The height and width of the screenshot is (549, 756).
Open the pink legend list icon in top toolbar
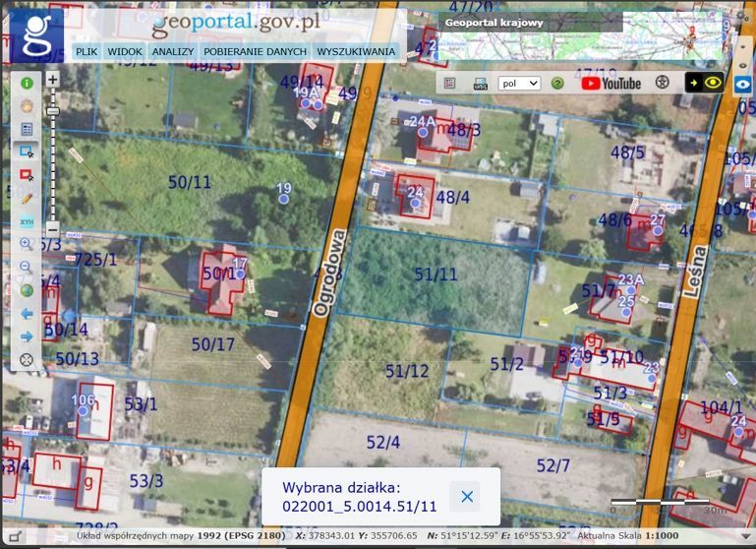click(x=449, y=84)
